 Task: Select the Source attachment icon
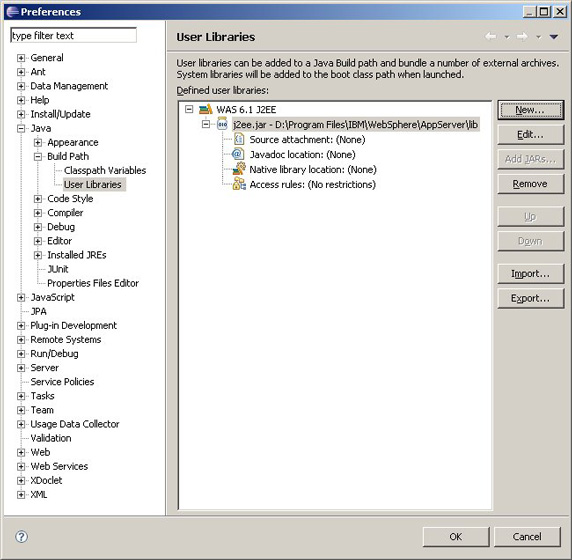coord(239,139)
